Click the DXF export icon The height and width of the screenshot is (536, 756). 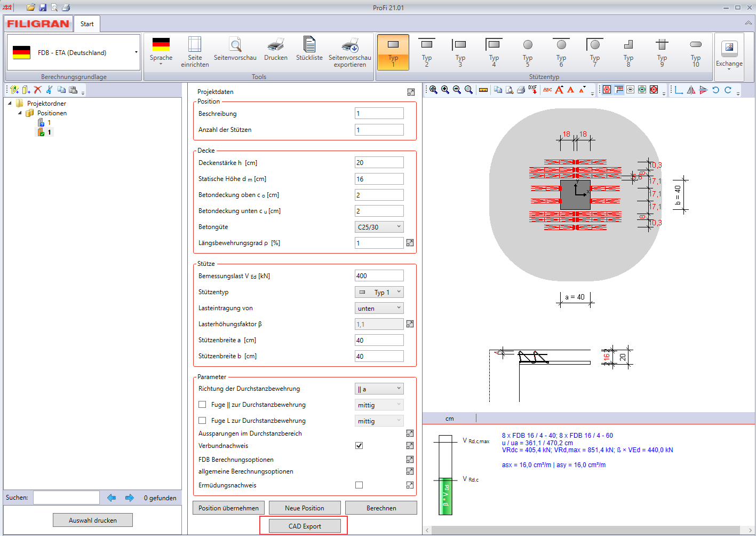tap(532, 90)
